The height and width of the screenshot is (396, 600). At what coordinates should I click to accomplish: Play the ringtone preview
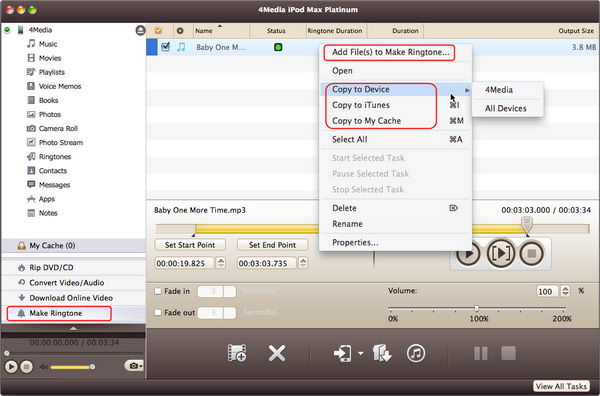pyautogui.click(x=469, y=253)
